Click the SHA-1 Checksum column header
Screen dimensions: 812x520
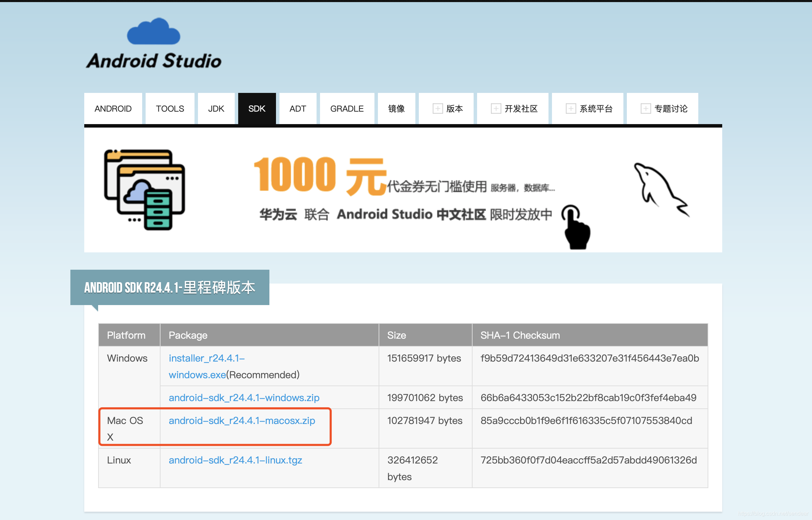(x=590, y=335)
